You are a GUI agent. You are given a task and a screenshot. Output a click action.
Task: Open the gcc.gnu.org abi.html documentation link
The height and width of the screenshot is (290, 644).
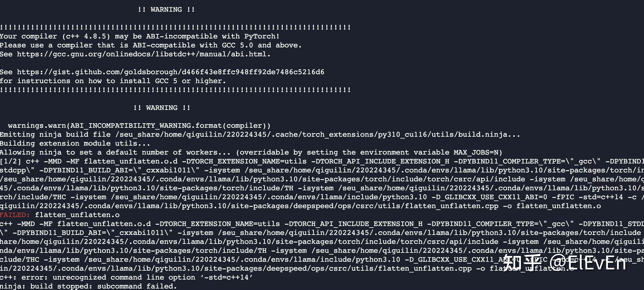(143, 54)
